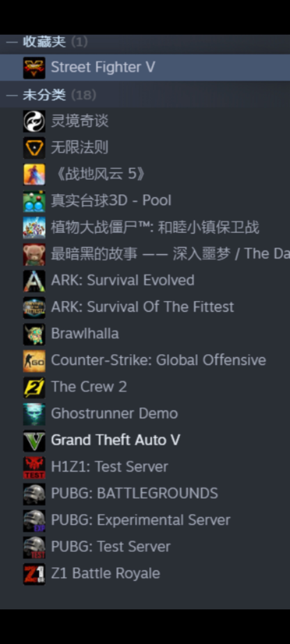Select PUBG: Experimental Server entry
Screen dimensions: 290x644
point(145,520)
